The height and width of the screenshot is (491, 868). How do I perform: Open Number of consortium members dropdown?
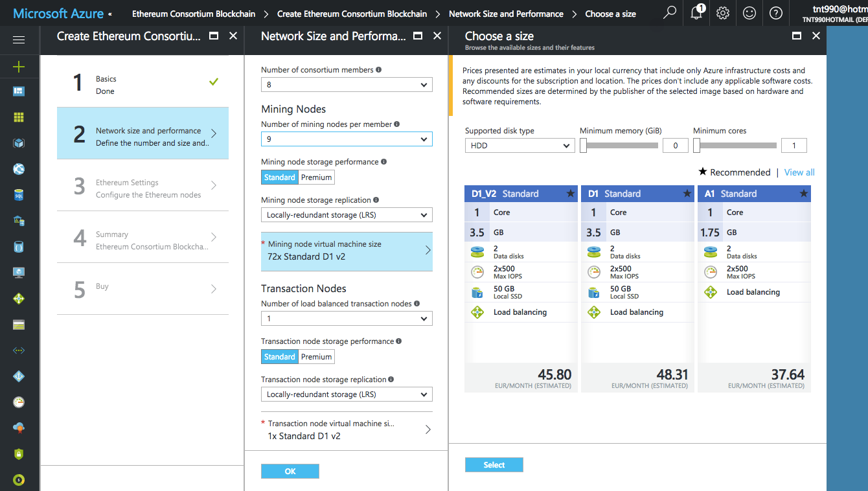pyautogui.click(x=347, y=85)
